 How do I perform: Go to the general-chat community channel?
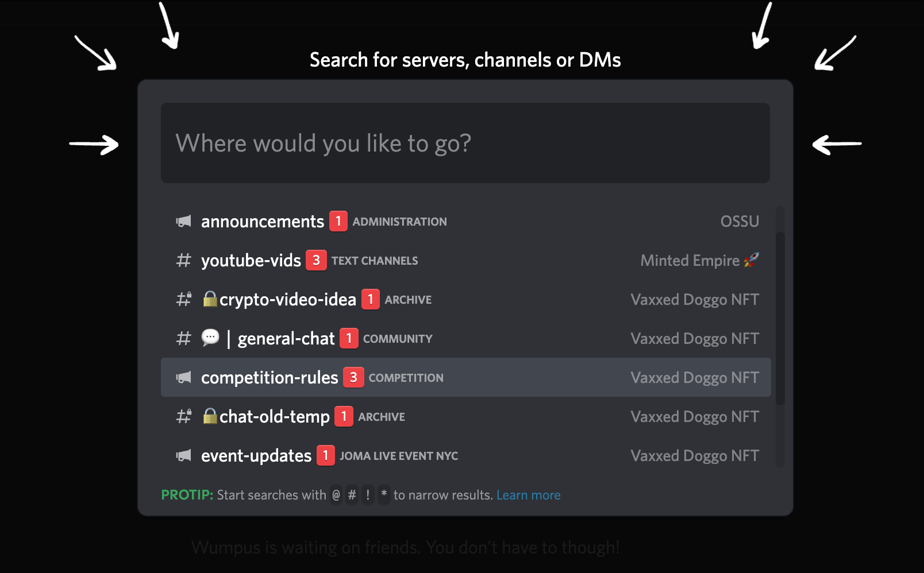(466, 338)
